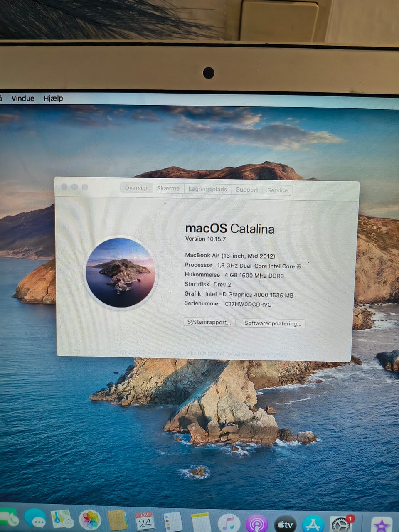Open the purple star app in Dock
Screen dimensions: 399x532
point(382,525)
